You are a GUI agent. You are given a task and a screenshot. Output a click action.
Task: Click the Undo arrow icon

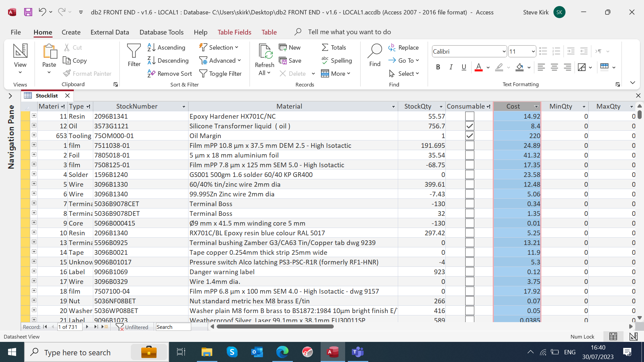(x=42, y=12)
